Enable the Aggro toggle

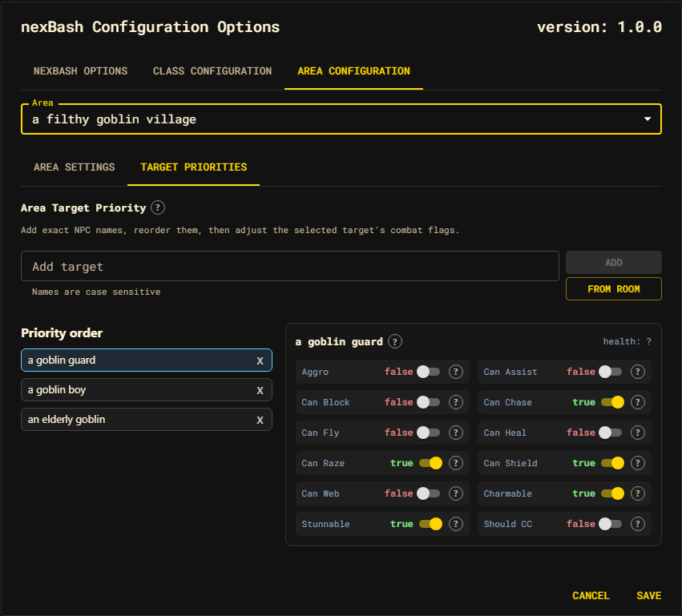coord(429,372)
